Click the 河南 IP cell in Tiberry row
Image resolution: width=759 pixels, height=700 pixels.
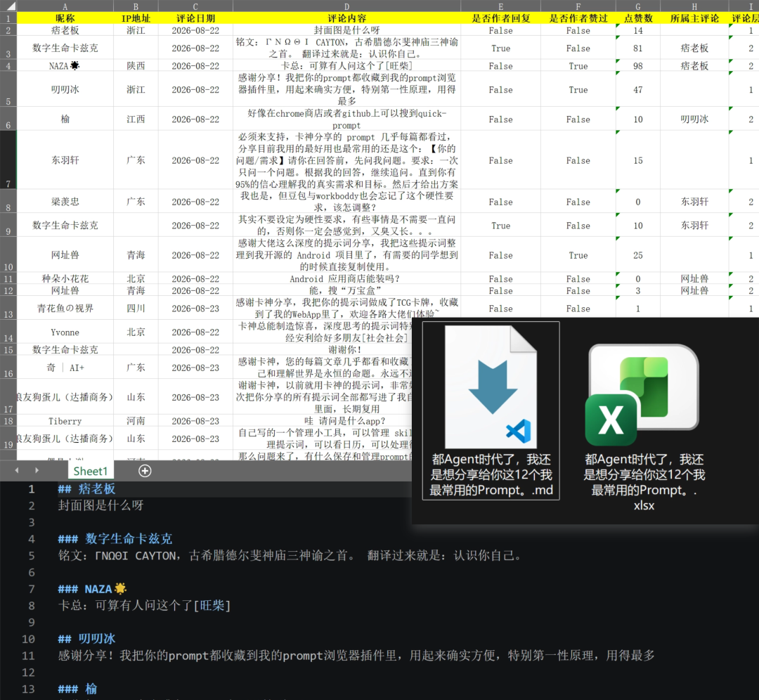(x=136, y=421)
